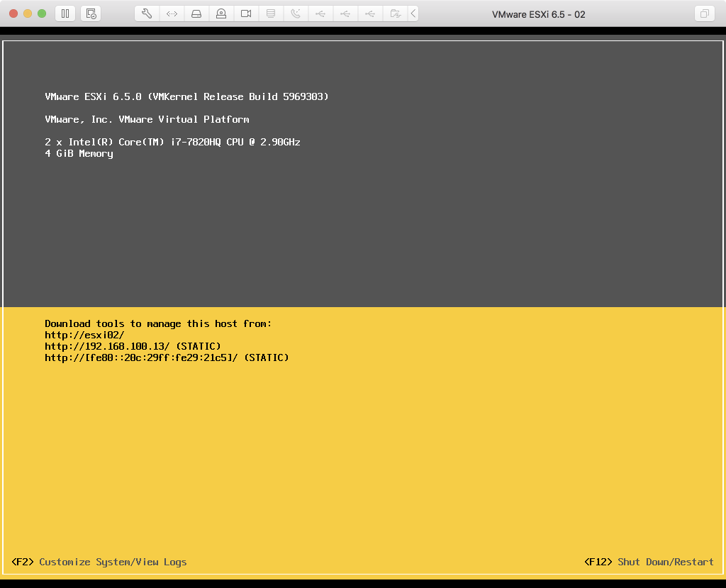Click the F12 Shut Down/Restart option

pyautogui.click(x=649, y=562)
